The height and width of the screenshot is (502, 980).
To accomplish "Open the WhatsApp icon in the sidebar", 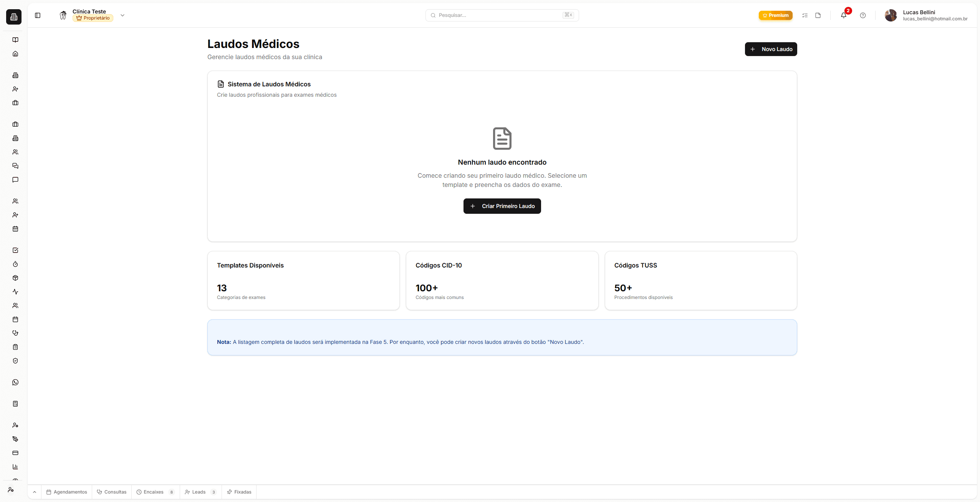I will pos(15,382).
